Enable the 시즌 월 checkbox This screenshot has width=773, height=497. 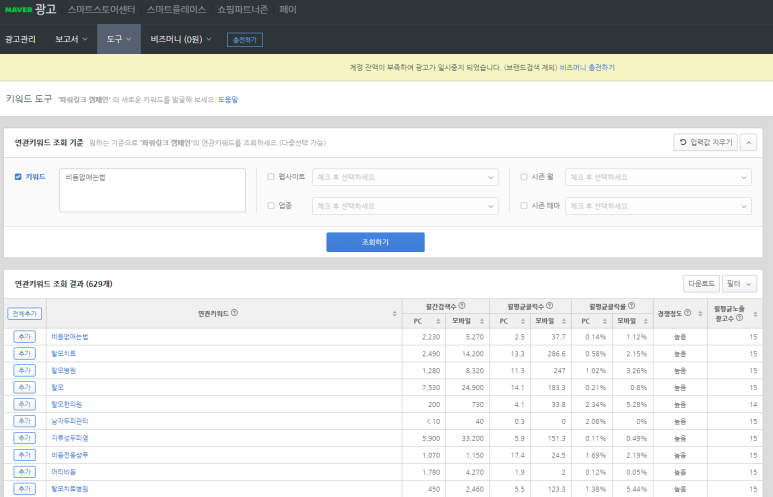pos(524,177)
